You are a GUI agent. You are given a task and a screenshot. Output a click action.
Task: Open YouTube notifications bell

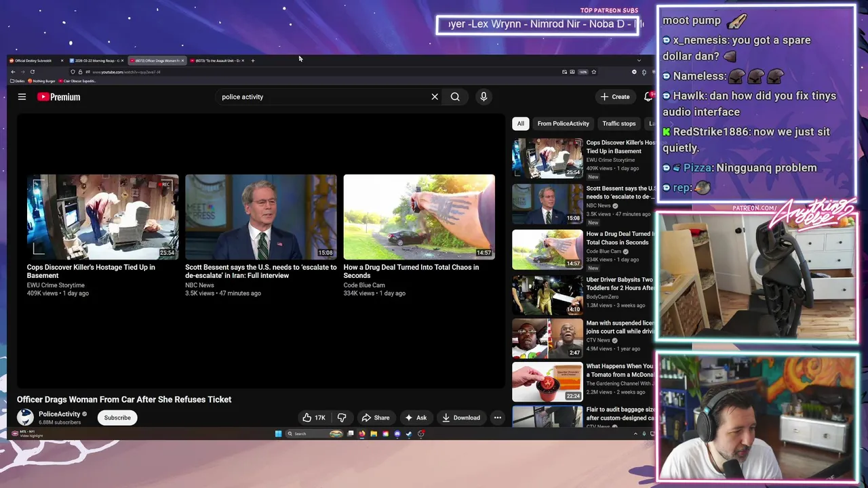(648, 97)
